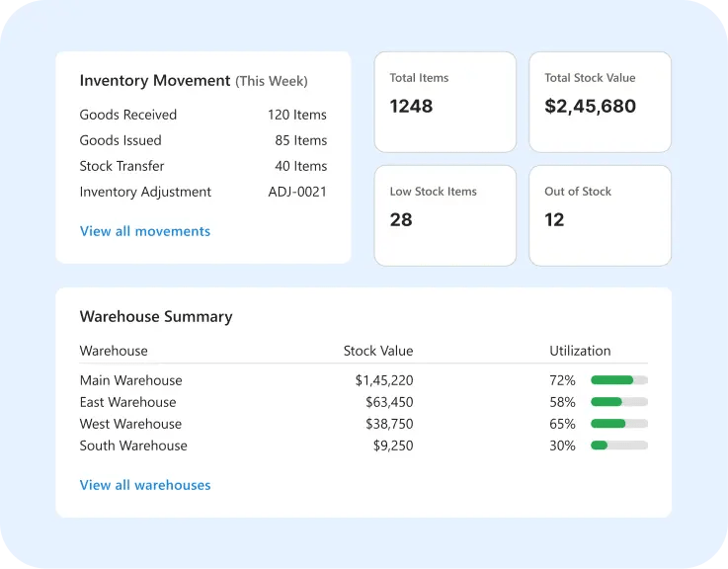Image resolution: width=728 pixels, height=569 pixels.
Task: Select the Main Warehouse row name
Action: 131,380
